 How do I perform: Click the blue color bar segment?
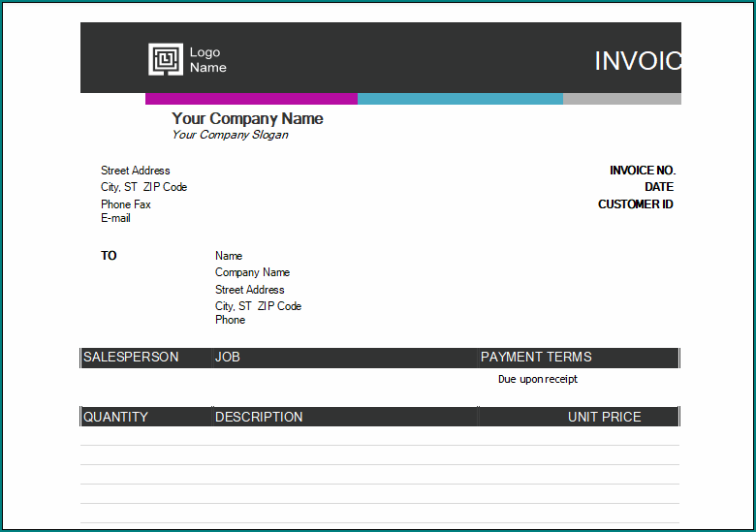pyautogui.click(x=460, y=99)
